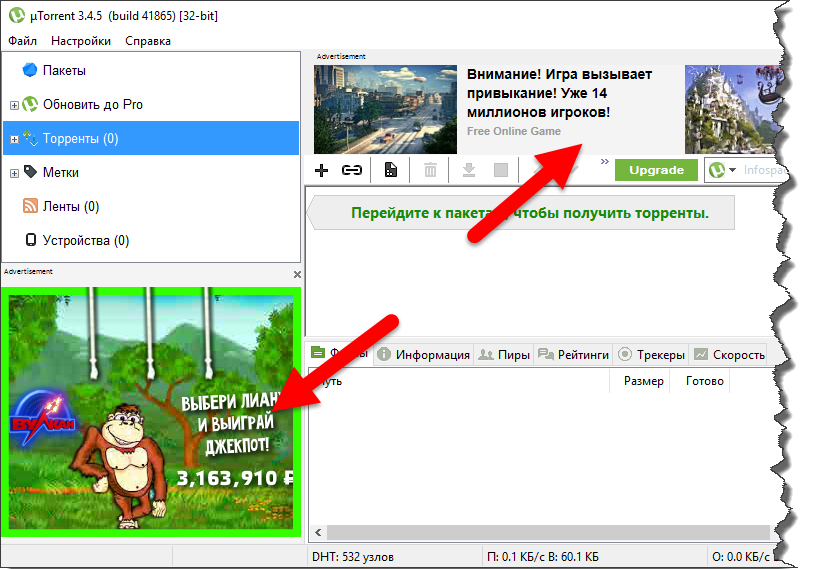Click the city game ad thumbnail
Screen dimensions: 815x569
pos(385,109)
